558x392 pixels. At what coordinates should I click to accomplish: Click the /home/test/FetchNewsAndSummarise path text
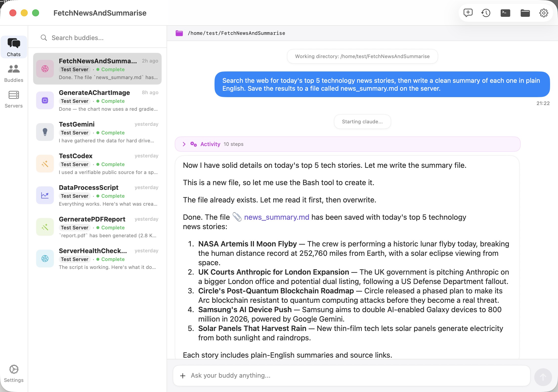pyautogui.click(x=236, y=33)
